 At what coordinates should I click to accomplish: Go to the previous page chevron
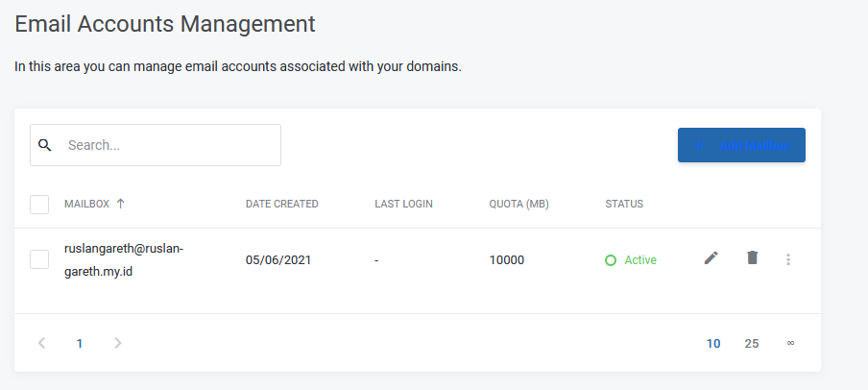(x=41, y=343)
